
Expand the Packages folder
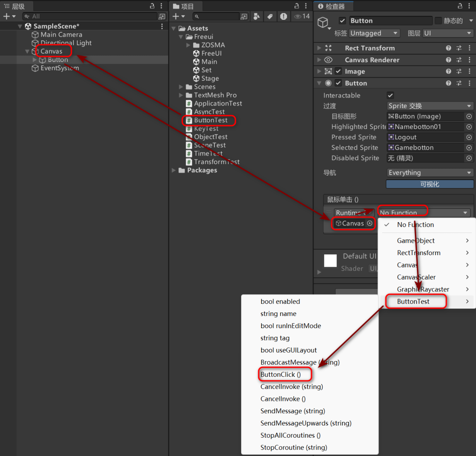174,170
